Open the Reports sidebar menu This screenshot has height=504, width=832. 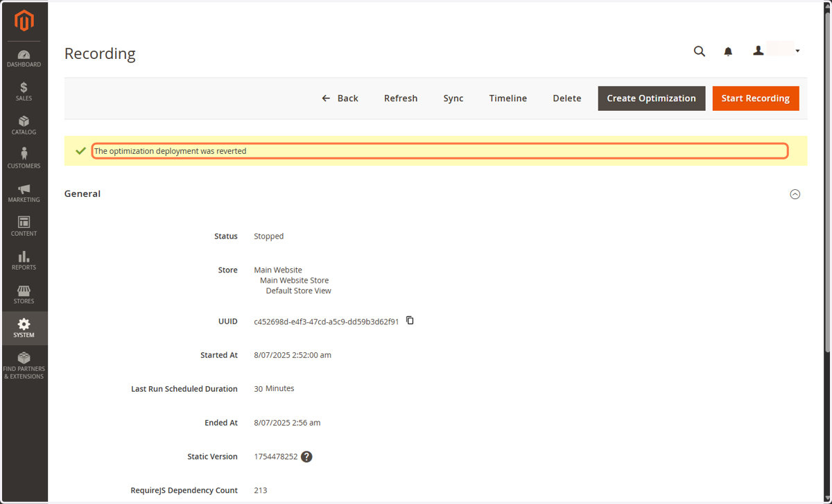tap(24, 261)
